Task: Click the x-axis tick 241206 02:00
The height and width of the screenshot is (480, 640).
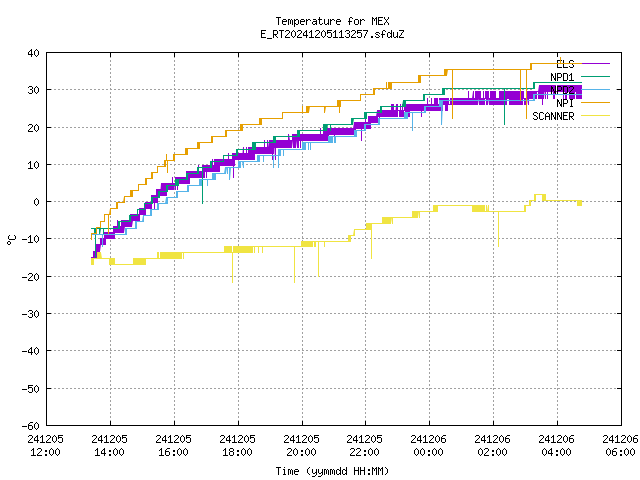Action: 493,445
